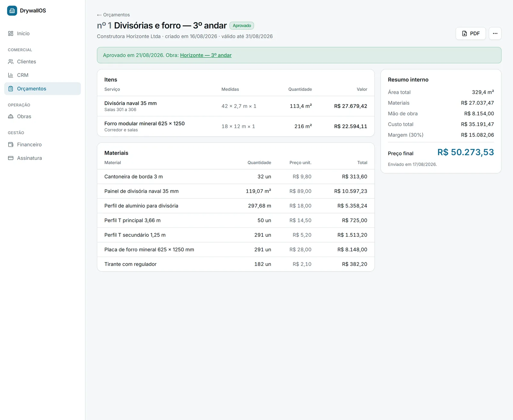The width and height of the screenshot is (513, 420).
Task: Click the DrywallOS logo icon
Action: [x=12, y=11]
